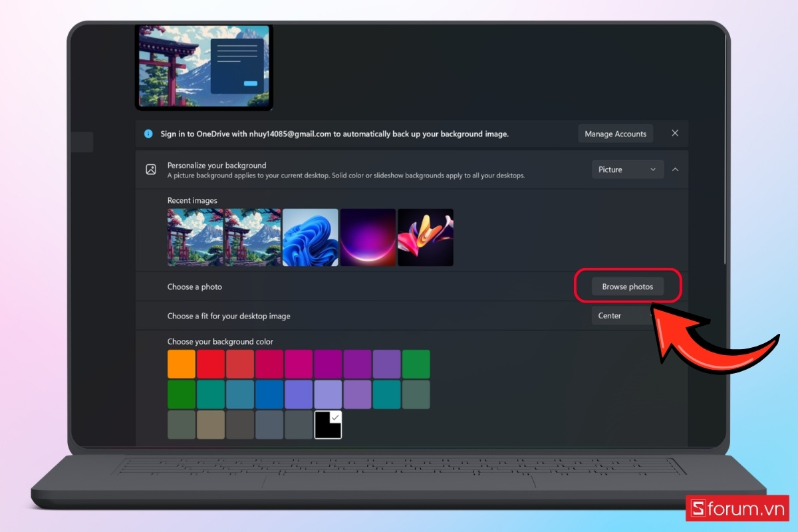Select the blue Windows bloom recent image
Viewport: 798px width, 532px height.
[x=311, y=237]
